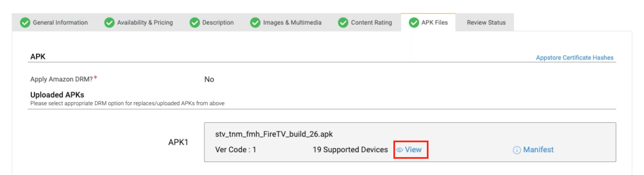Open the Description tab
The width and height of the screenshot is (644, 175).
(212, 22)
